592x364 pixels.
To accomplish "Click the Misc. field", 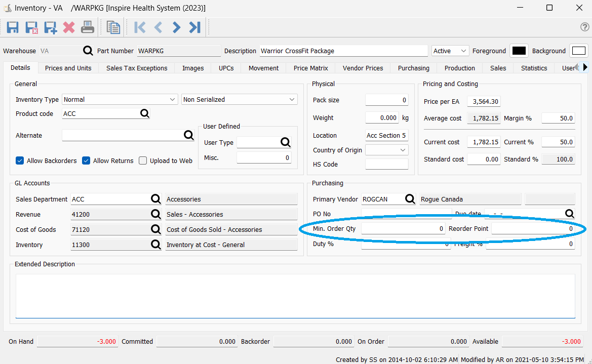I will tap(263, 157).
